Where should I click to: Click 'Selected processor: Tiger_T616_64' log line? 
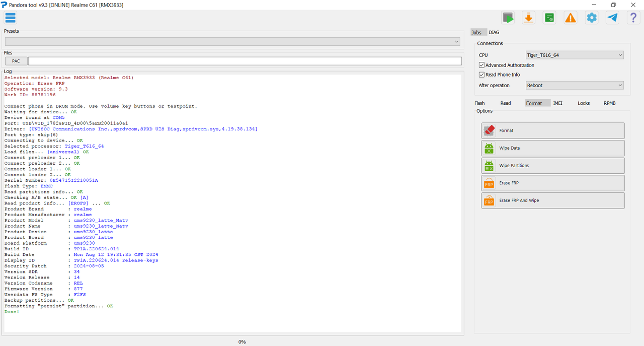tap(54, 146)
